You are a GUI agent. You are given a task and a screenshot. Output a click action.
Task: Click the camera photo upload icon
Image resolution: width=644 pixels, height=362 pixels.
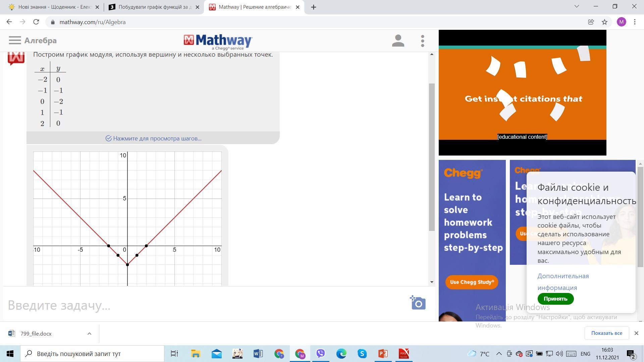(x=418, y=303)
